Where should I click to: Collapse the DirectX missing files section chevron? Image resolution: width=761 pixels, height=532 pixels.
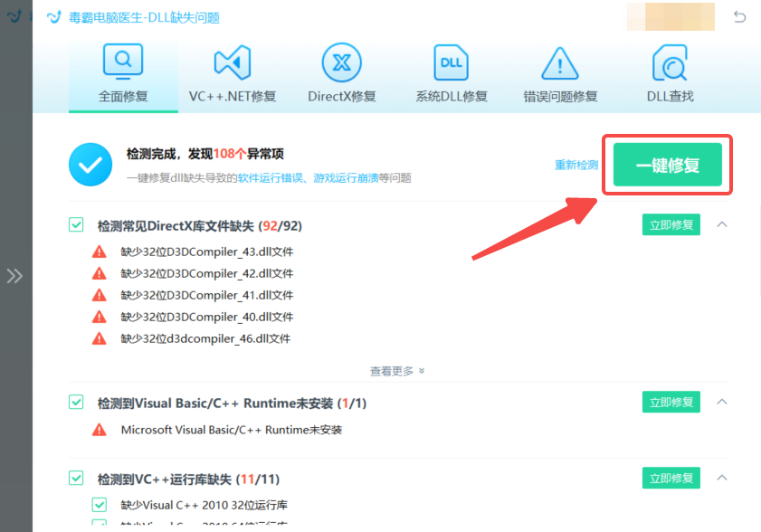(721, 224)
